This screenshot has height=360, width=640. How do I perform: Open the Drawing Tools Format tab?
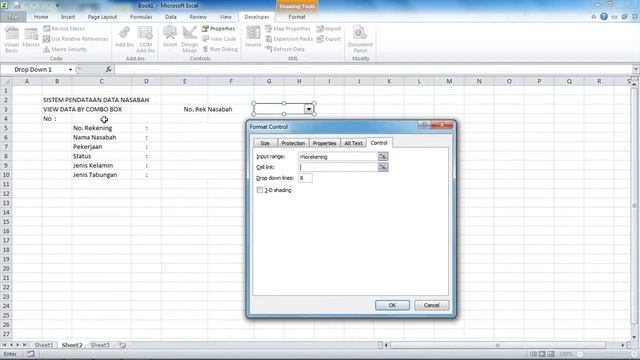click(297, 17)
